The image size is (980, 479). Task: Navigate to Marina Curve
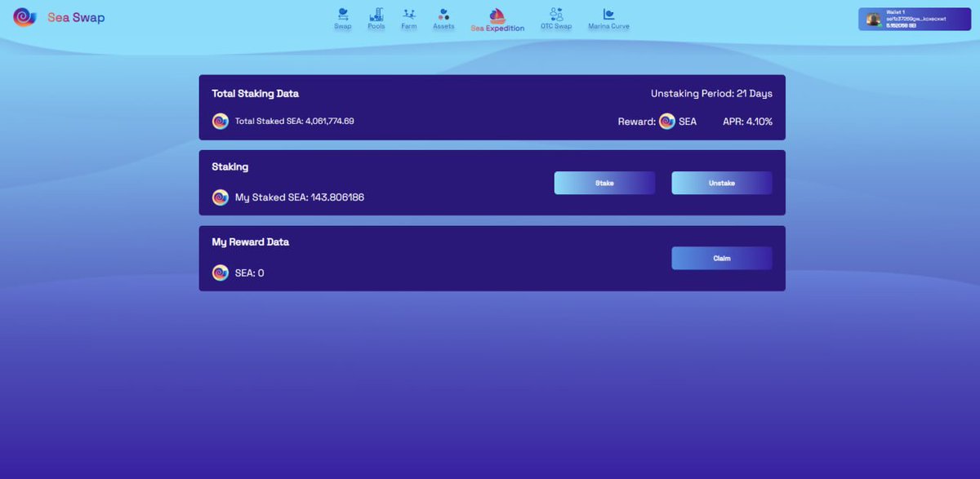click(608, 19)
